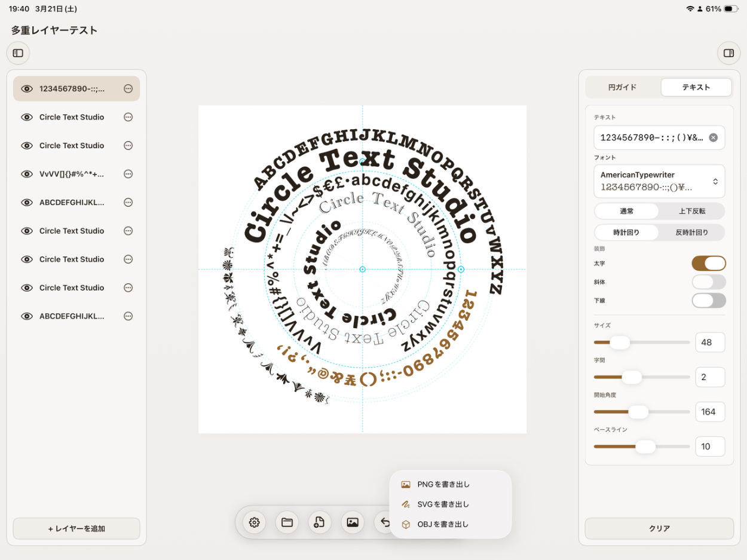Click the + レイヤーを追加 button
The image size is (747, 560).
tap(76, 528)
